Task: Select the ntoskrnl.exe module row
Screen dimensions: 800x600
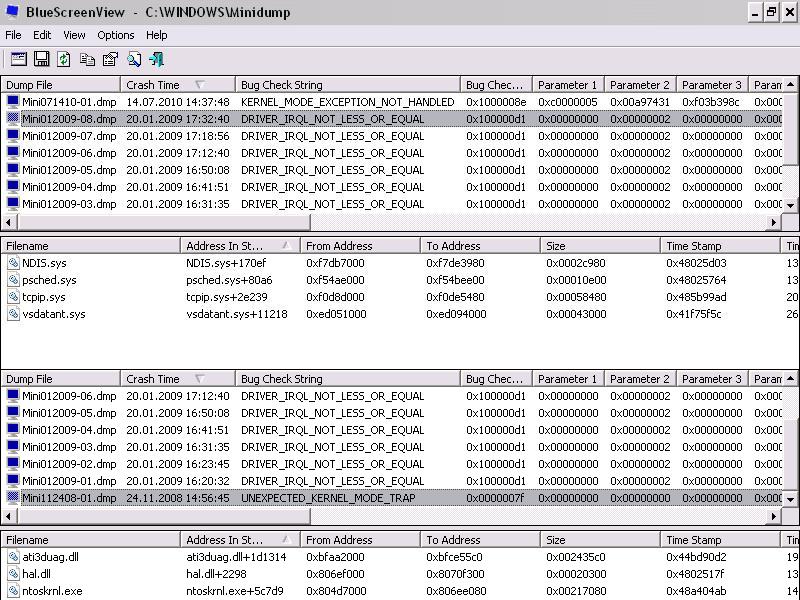Action: click(x=399, y=591)
